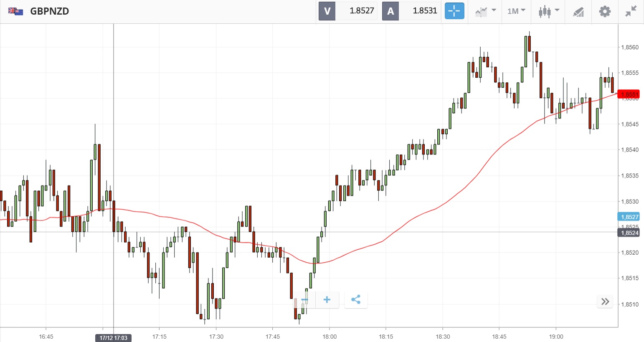Share the chart
The image size is (644, 342).
[356, 300]
